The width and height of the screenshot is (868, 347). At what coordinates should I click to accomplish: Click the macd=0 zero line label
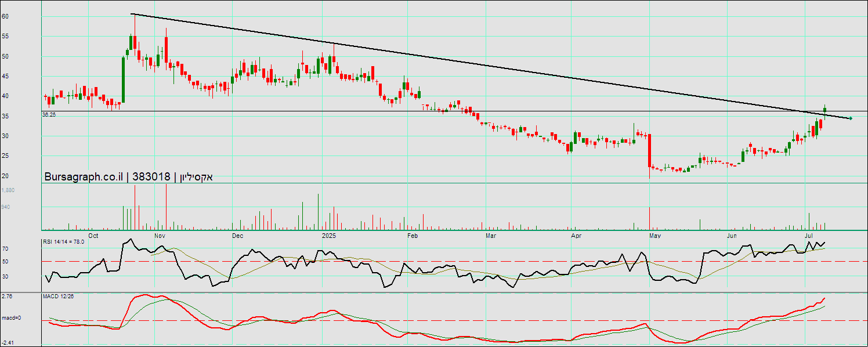coord(10,318)
